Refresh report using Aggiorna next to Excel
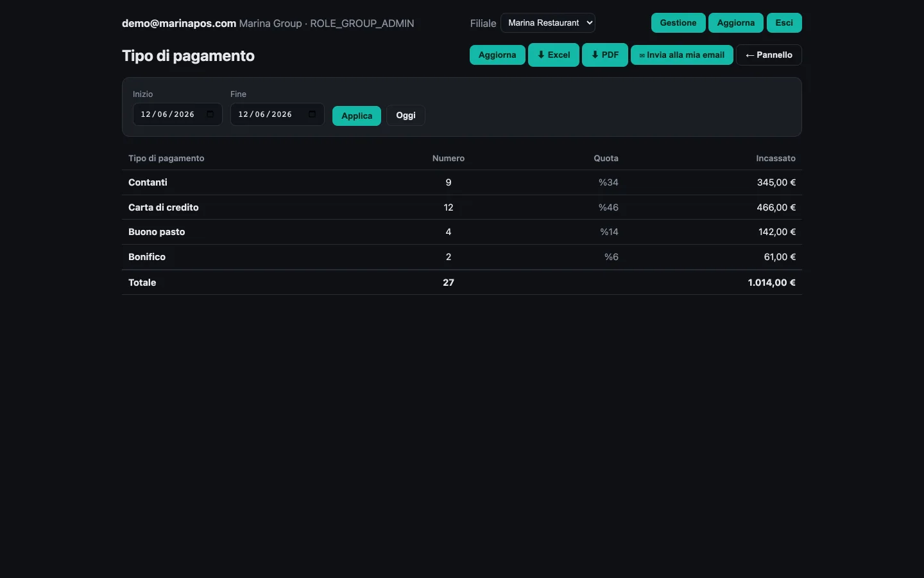 [497, 55]
